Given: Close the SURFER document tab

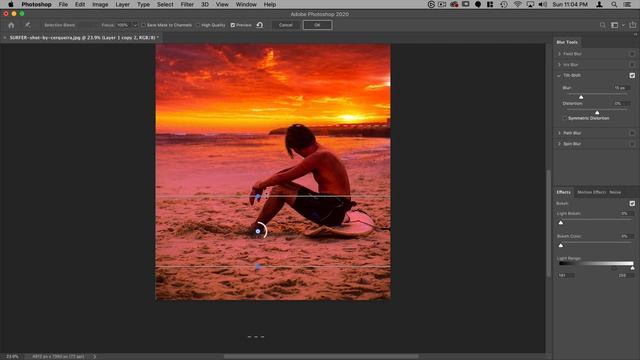Looking at the screenshot, I should [x=4, y=38].
